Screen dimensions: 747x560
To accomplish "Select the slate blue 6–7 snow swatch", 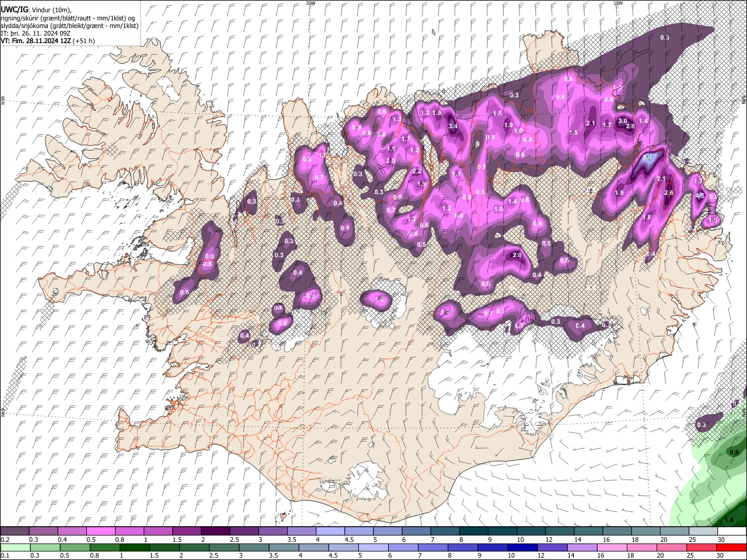I will click(x=415, y=531).
